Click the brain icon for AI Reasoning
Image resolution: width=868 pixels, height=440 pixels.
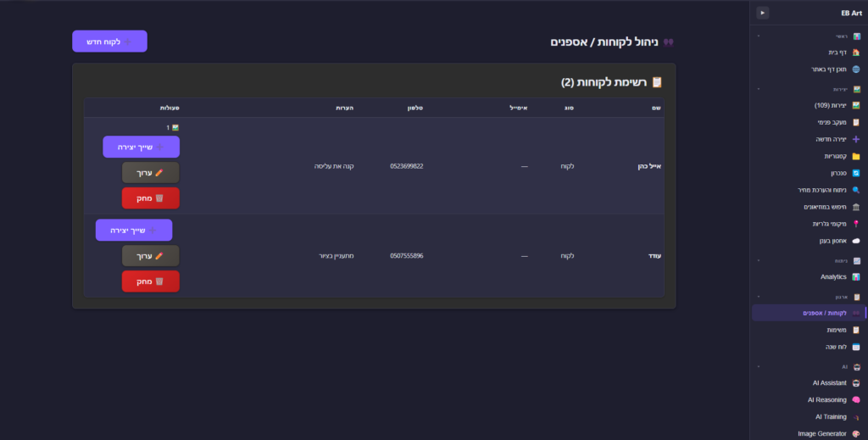856,399
